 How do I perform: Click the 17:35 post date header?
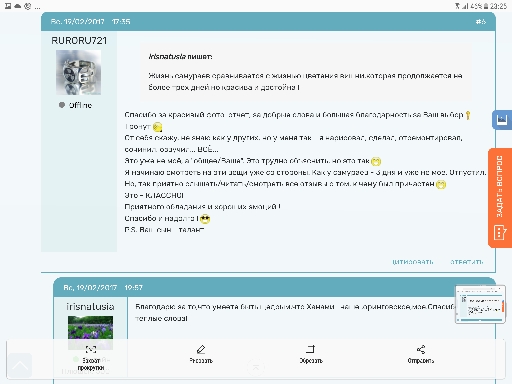point(90,22)
